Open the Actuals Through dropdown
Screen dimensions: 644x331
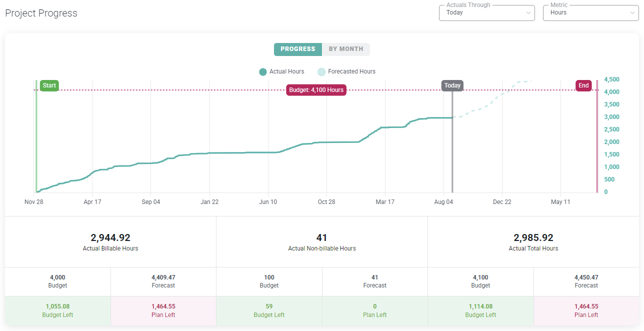coord(486,13)
